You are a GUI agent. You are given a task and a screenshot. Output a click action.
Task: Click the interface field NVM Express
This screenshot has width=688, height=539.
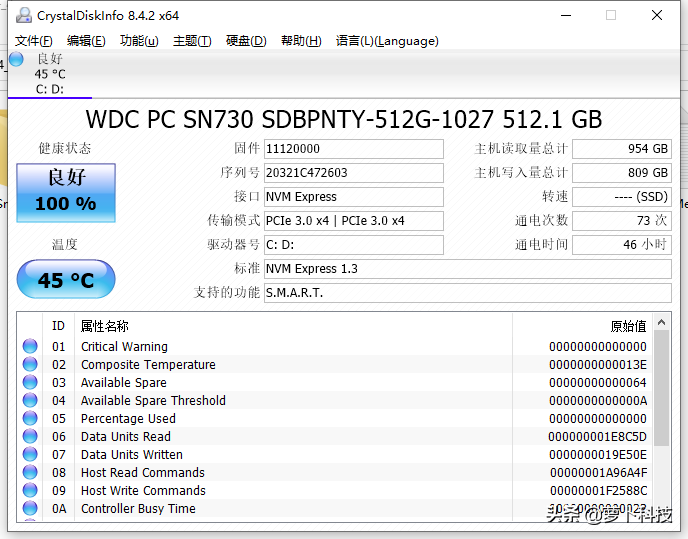354,197
